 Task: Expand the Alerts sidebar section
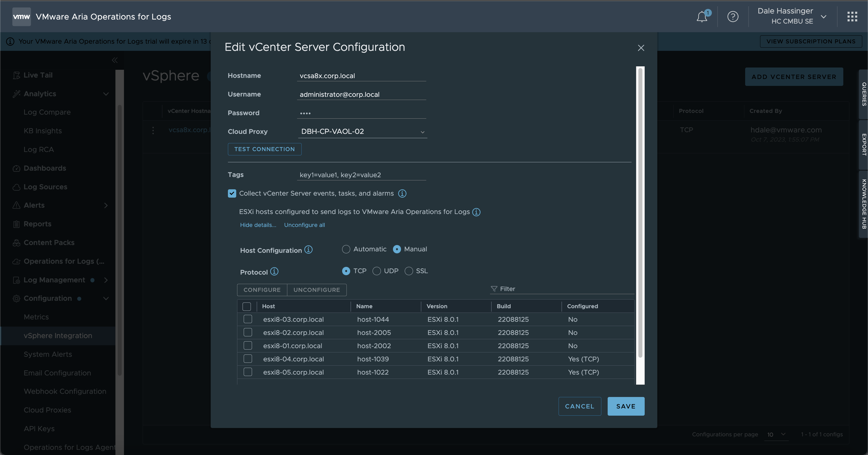tap(106, 205)
